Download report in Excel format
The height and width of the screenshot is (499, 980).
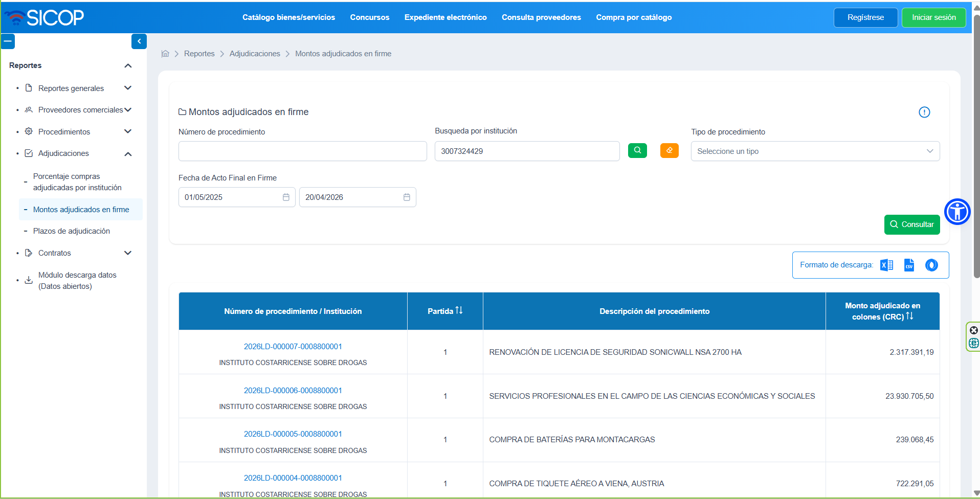click(886, 265)
